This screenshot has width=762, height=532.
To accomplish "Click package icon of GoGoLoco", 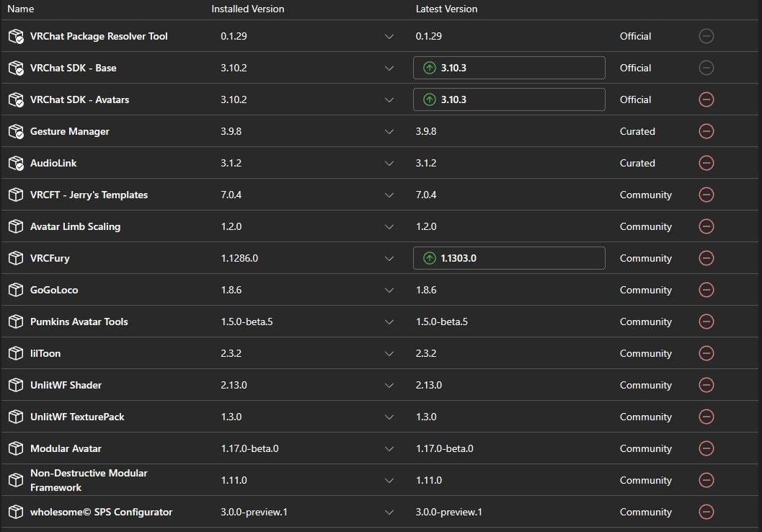I will pos(16,290).
